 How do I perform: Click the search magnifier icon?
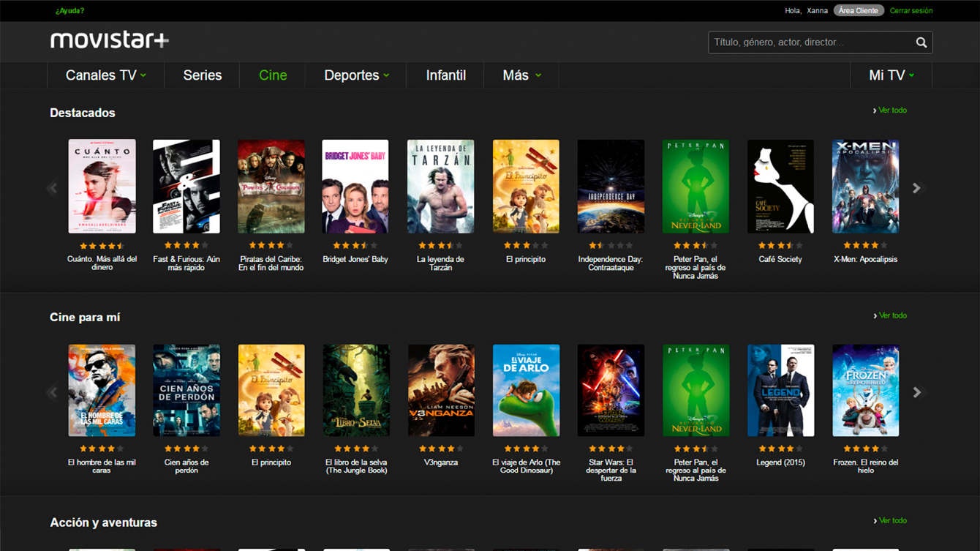pos(921,42)
